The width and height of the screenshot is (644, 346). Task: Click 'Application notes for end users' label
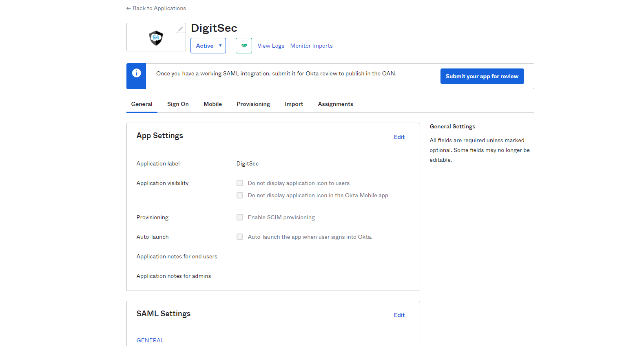[x=177, y=256]
